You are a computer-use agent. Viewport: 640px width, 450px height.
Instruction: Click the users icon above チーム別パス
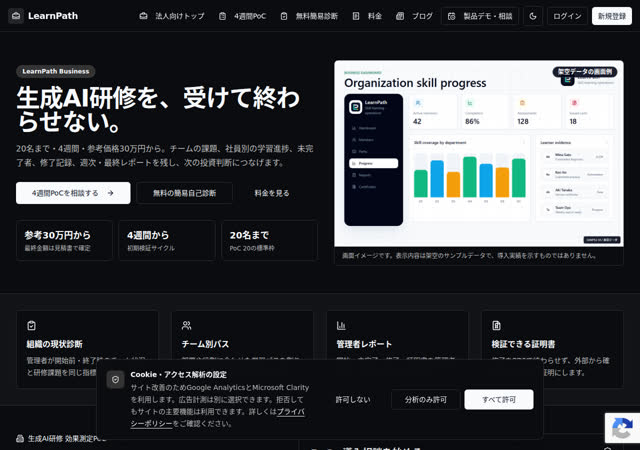coord(187,325)
